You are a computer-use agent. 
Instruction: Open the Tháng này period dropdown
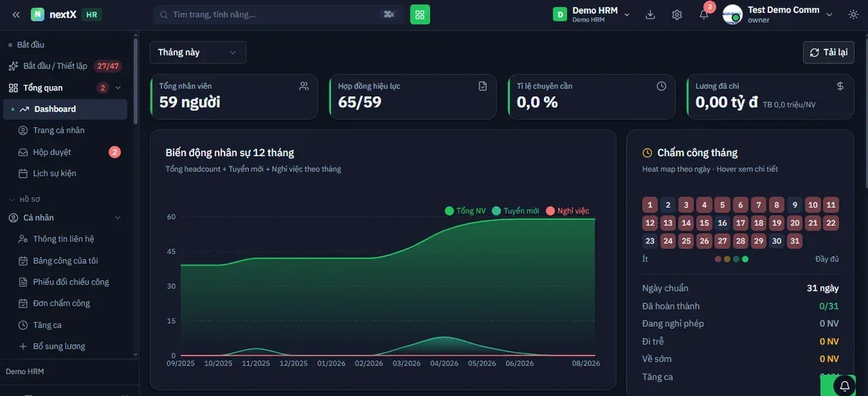(x=197, y=52)
